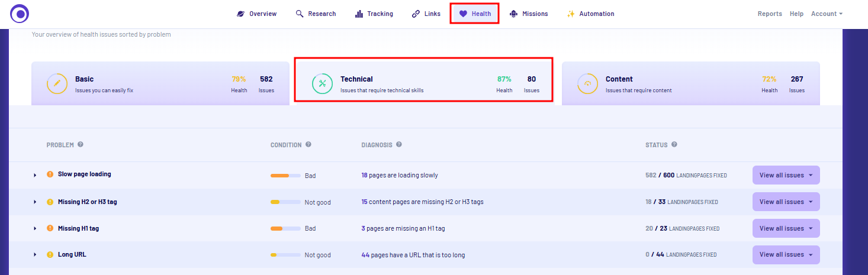Screen dimensions: 868x275
Task: Click the 79% Health value on Basic card
Action: pos(239,79)
